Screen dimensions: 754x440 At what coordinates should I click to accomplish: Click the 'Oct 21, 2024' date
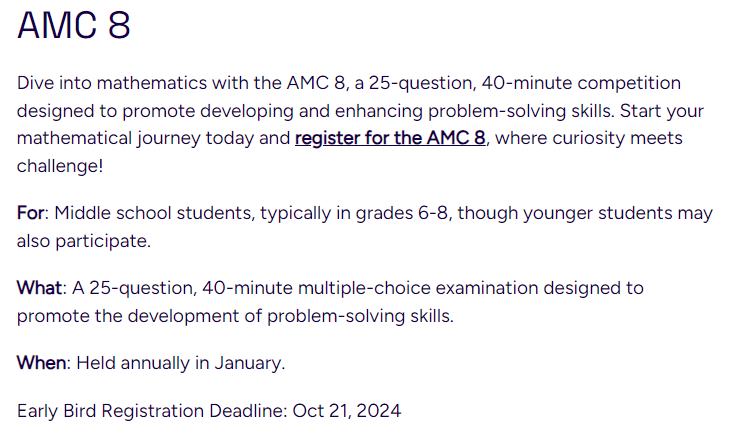click(347, 411)
